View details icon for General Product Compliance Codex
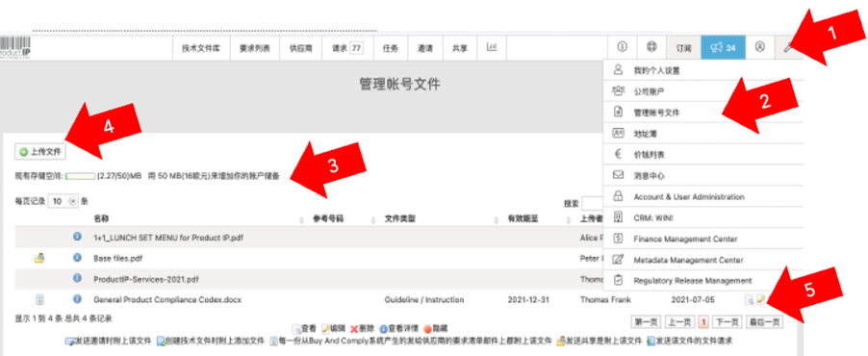Viewport: 868px width, 356px height. point(78,299)
